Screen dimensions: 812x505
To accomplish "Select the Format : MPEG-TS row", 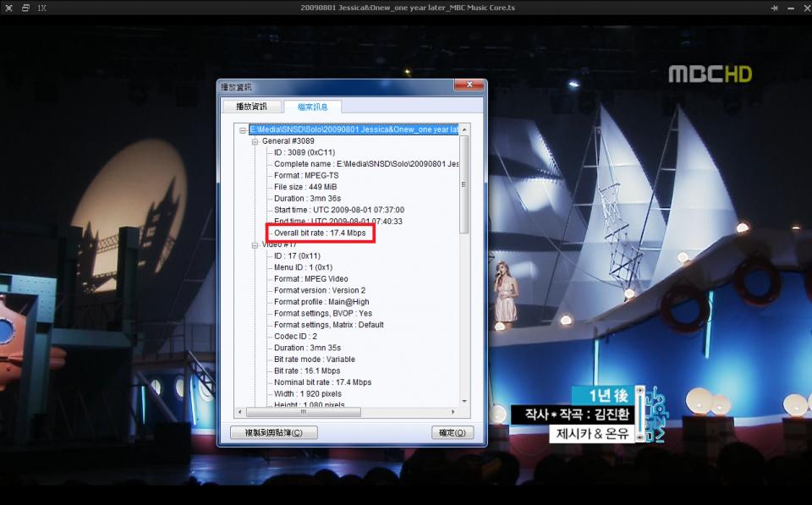I will pos(306,175).
